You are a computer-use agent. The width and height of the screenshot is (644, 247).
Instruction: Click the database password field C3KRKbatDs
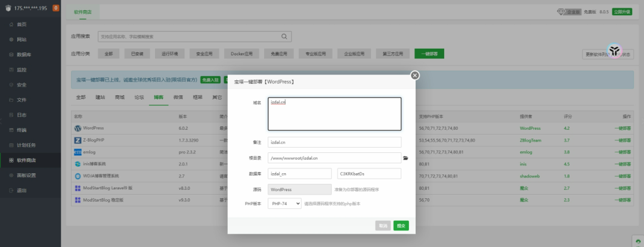369,174
